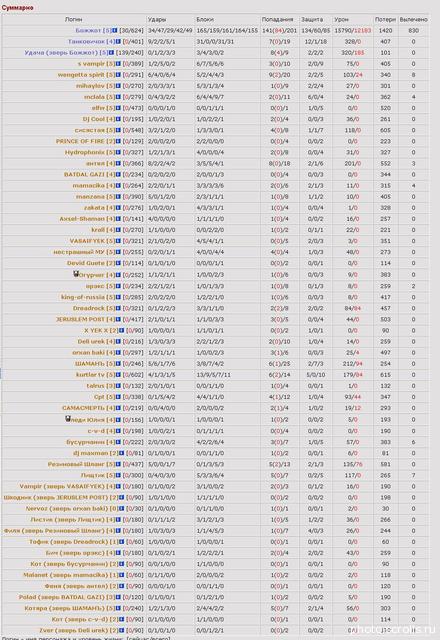Open info icon beside manzana
The height and width of the screenshot is (640, 440).
point(118,197)
